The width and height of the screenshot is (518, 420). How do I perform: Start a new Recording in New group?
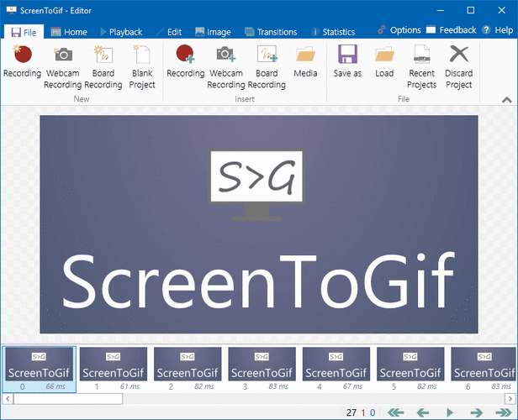point(22,64)
